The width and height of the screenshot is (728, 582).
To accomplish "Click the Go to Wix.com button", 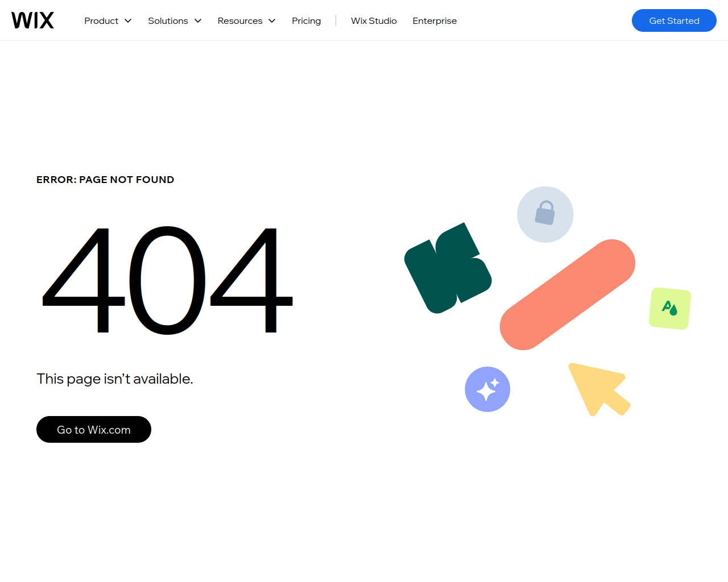I will tap(94, 430).
